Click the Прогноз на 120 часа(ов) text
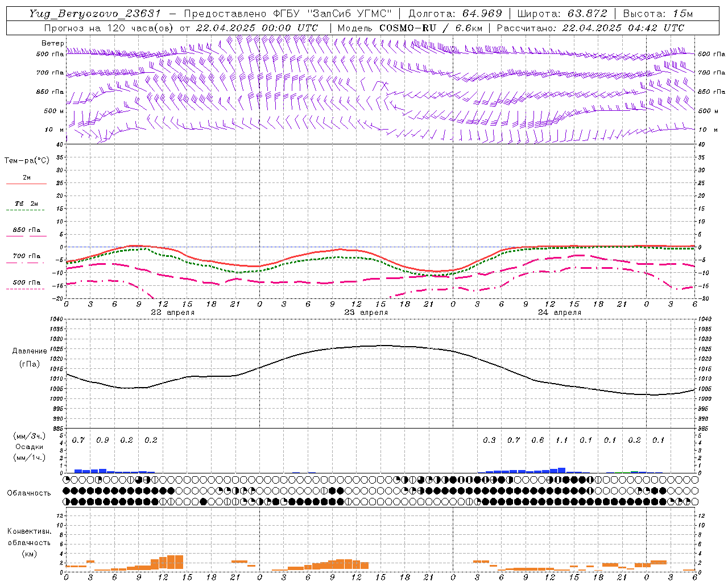Viewport: 728px width, 582px height. [x=108, y=28]
